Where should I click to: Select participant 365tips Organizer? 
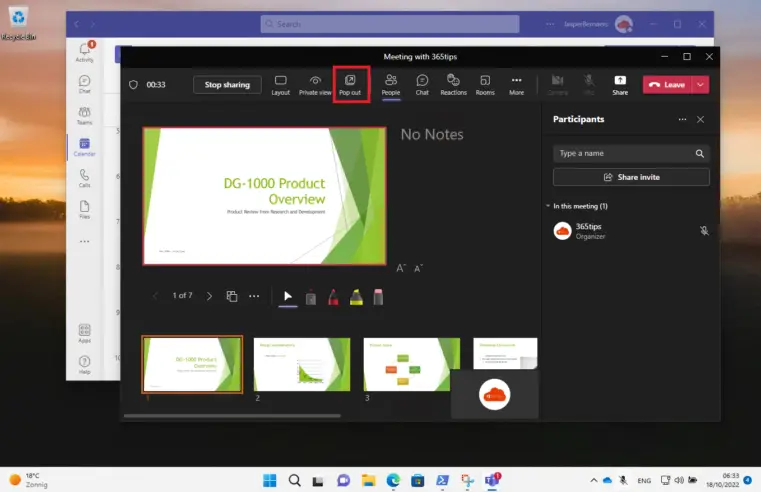coord(631,231)
